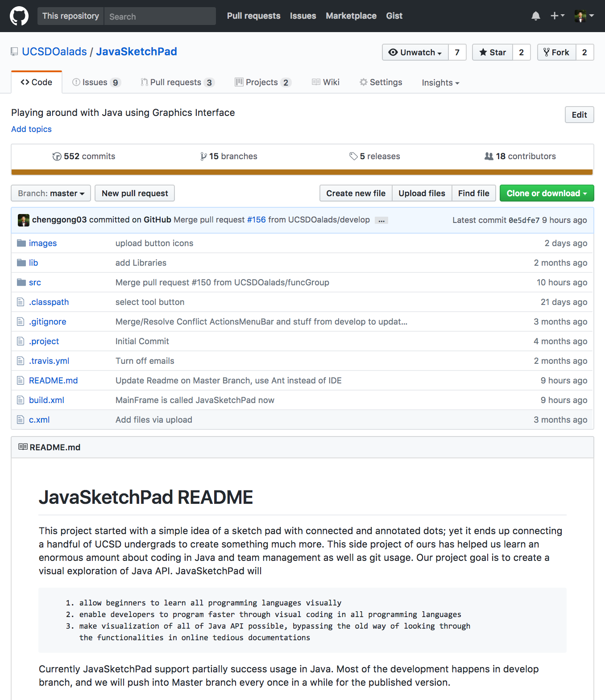Click the contributors people icon
The width and height of the screenshot is (605, 700).
tap(489, 156)
